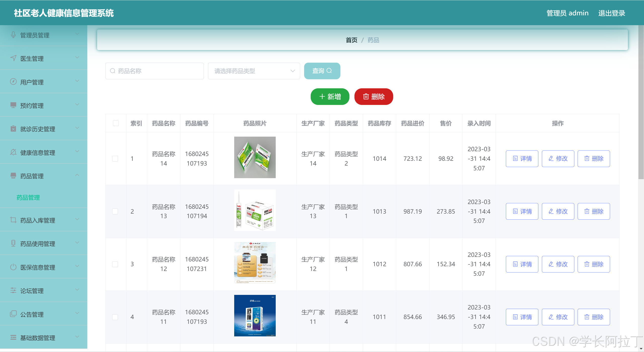
Task: Open the 请选择药品类型 dropdown
Action: [x=254, y=71]
